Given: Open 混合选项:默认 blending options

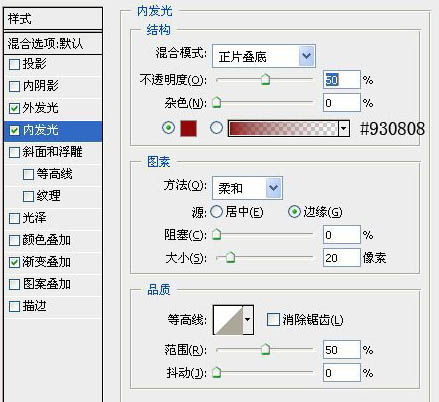Looking at the screenshot, I should point(53,44).
